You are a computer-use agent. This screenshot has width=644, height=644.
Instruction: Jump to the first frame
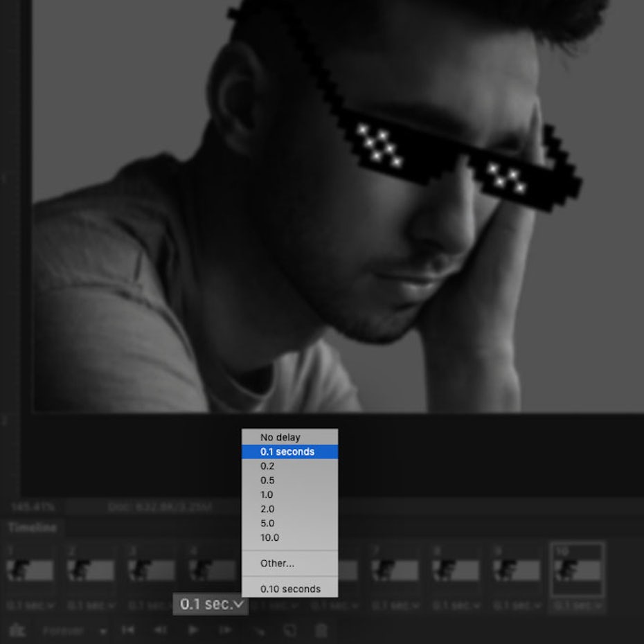pos(128,631)
